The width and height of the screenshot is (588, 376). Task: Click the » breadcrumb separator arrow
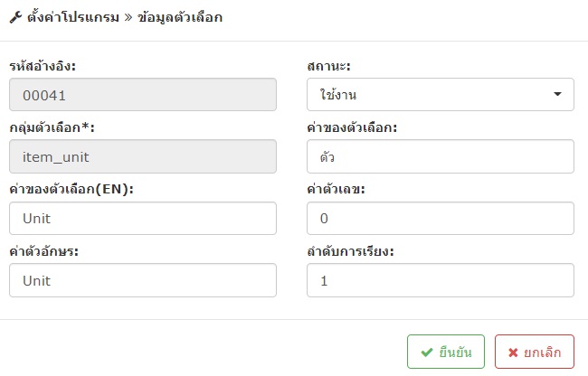[128, 17]
